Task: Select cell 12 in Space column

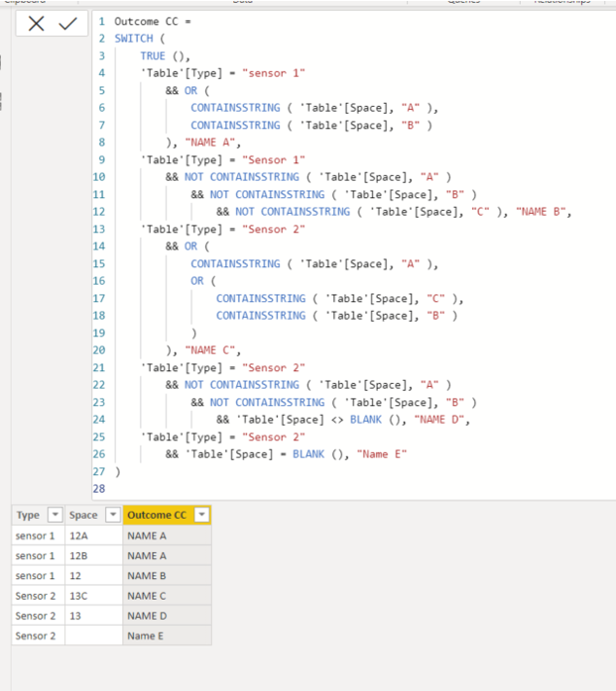Action: (94, 576)
